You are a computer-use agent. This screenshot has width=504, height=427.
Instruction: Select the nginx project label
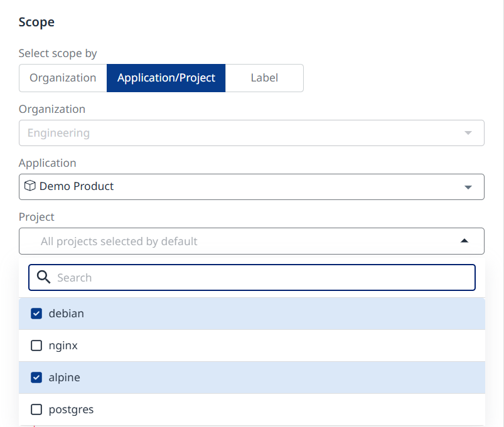pyautogui.click(x=63, y=345)
